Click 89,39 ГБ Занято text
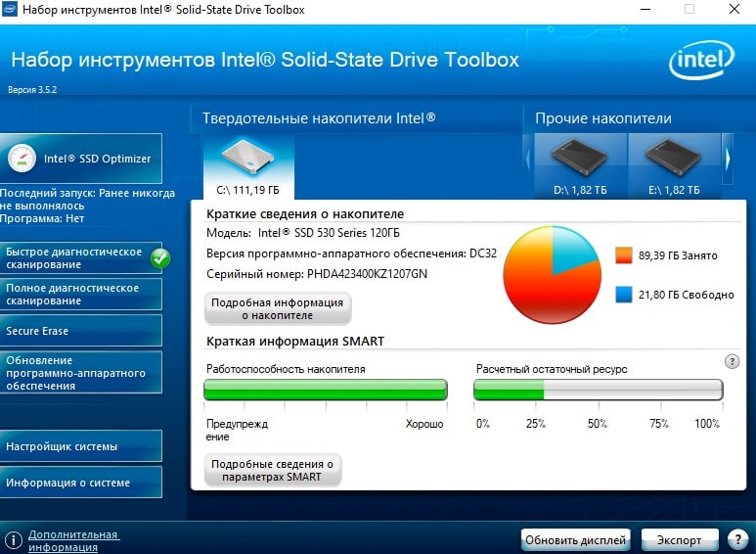The width and height of the screenshot is (756, 554). pos(678,255)
